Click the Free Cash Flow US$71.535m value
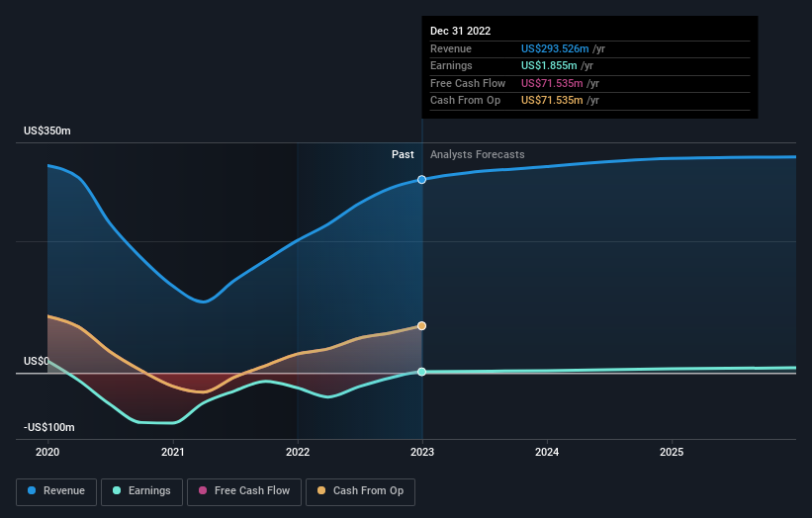Image resolution: width=812 pixels, height=518 pixels. (x=552, y=83)
